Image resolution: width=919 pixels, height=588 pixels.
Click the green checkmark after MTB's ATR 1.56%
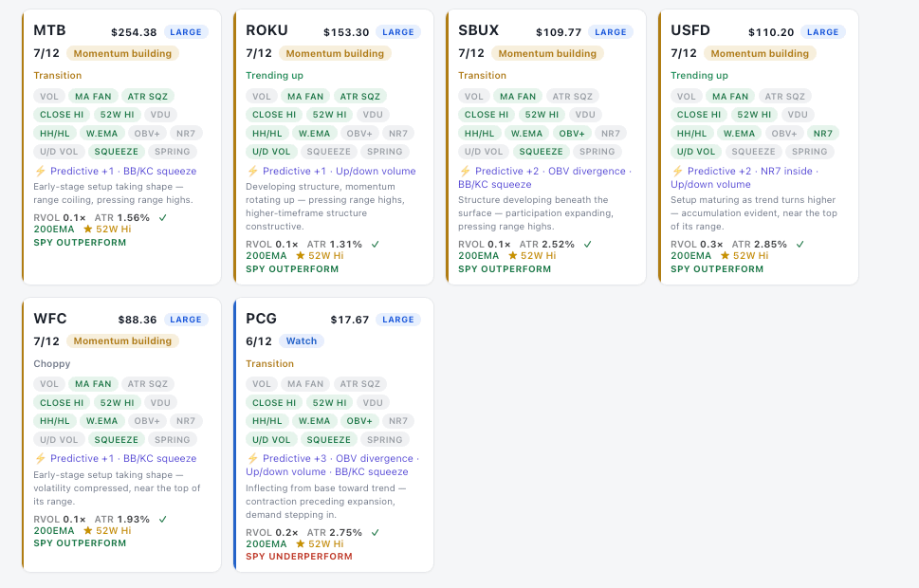tap(163, 217)
